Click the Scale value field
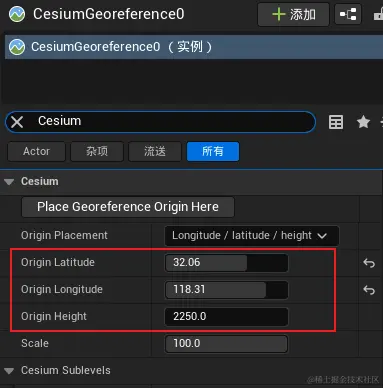Screen dimensions: 383x388 coord(226,344)
